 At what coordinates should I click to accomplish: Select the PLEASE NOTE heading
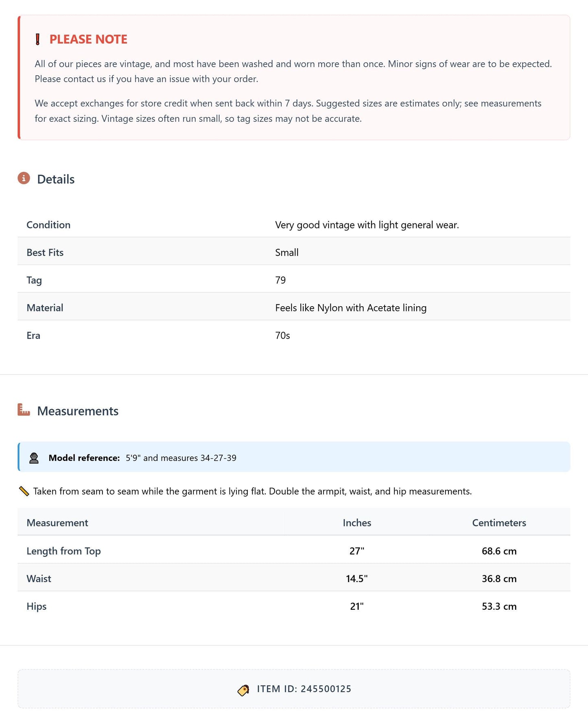pos(88,39)
